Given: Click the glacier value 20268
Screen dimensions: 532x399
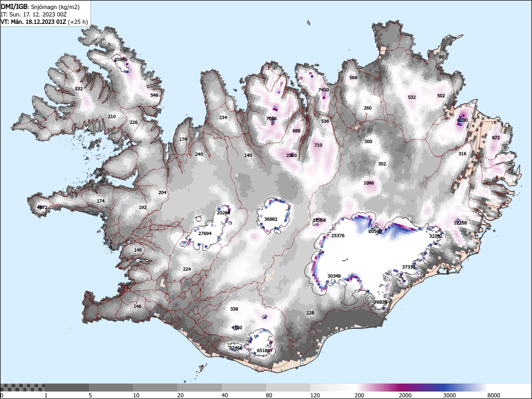Looking at the screenshot, I should coord(223,212).
